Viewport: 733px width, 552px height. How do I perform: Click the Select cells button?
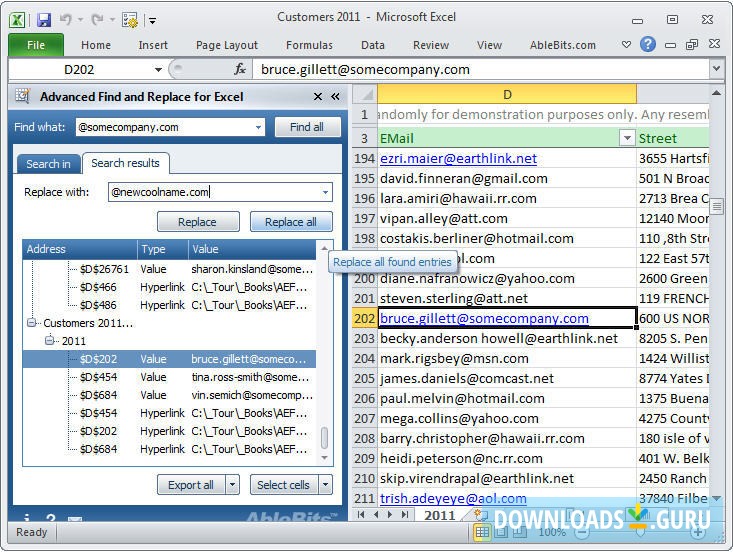[x=284, y=485]
